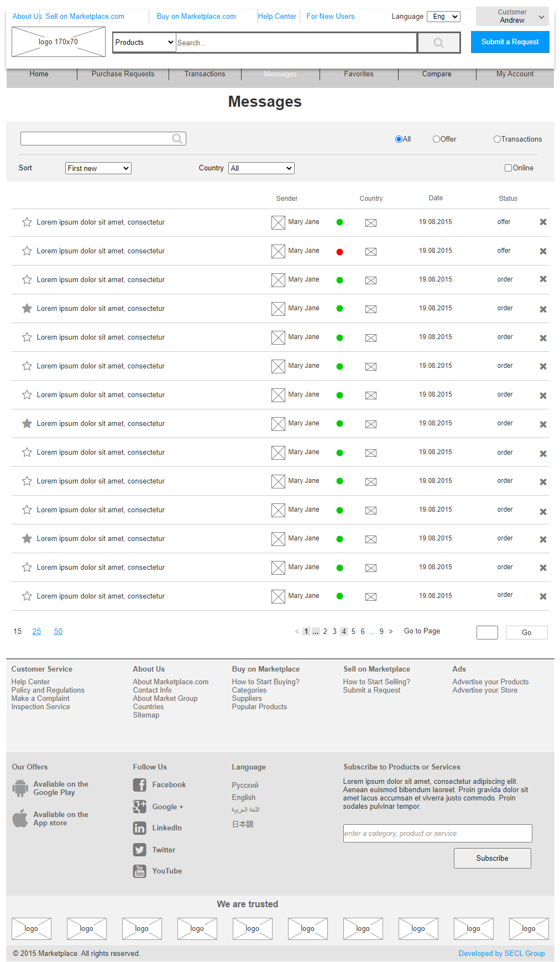Click the Go to Page input box
Viewport: 560px width, 962px height.
487,632
